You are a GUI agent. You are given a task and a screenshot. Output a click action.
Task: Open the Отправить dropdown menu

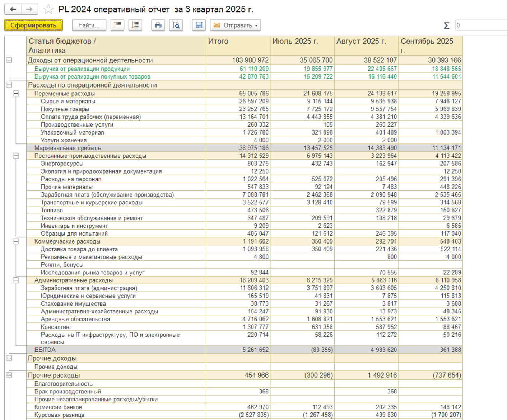coord(236,25)
